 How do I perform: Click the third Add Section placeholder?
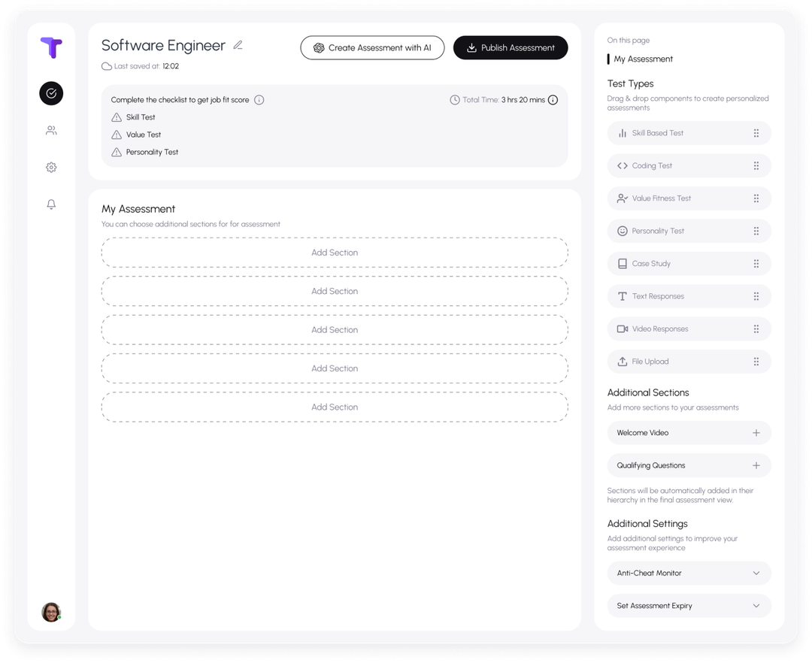click(335, 330)
